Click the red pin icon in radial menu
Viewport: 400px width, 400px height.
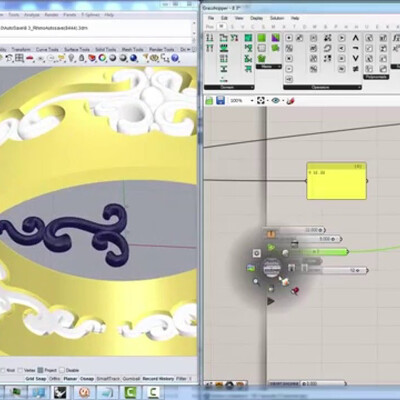tap(295, 291)
